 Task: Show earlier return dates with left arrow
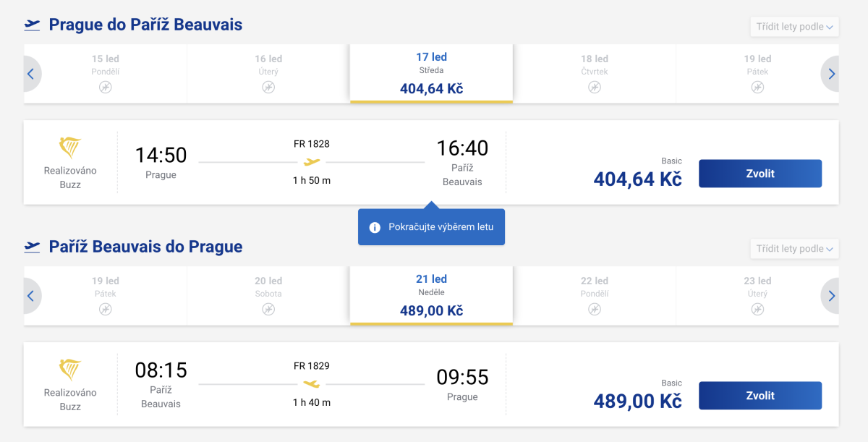tap(31, 296)
